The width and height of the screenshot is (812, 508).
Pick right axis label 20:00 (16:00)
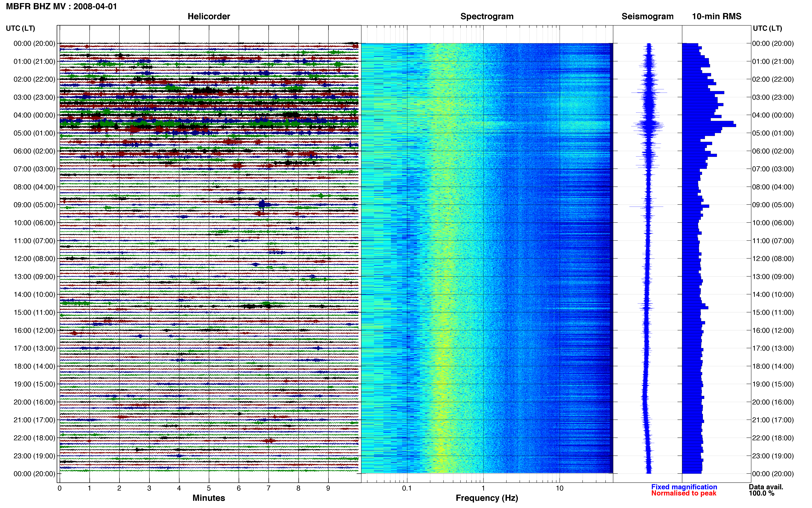click(x=773, y=402)
